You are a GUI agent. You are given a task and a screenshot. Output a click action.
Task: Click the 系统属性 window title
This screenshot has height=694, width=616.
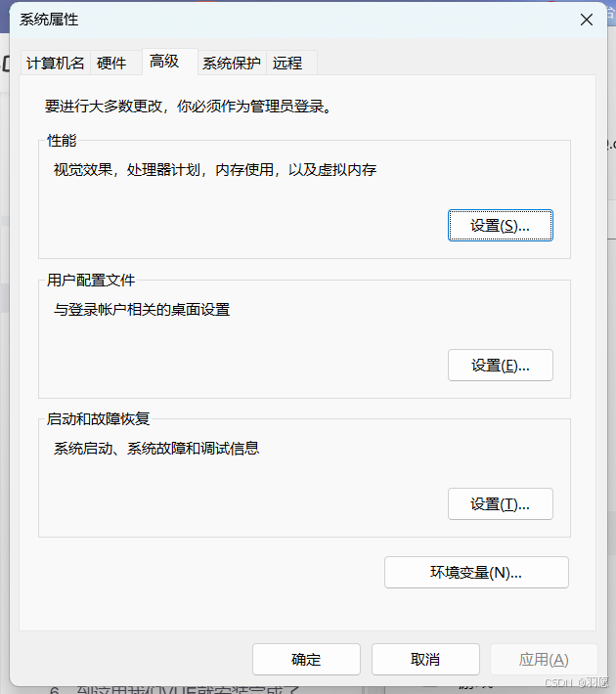pyautogui.click(x=49, y=20)
